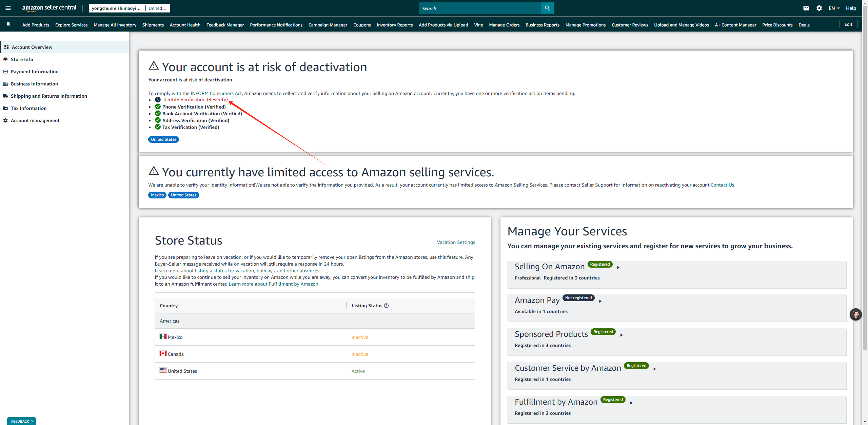Viewport: 868px width, 425px height.
Task: Open Manage Promotions
Action: [x=585, y=25]
